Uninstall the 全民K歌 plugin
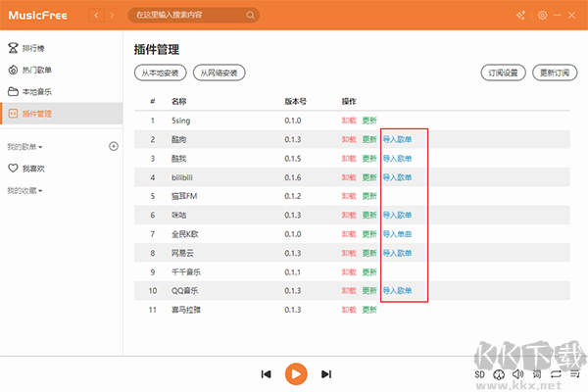 click(349, 234)
